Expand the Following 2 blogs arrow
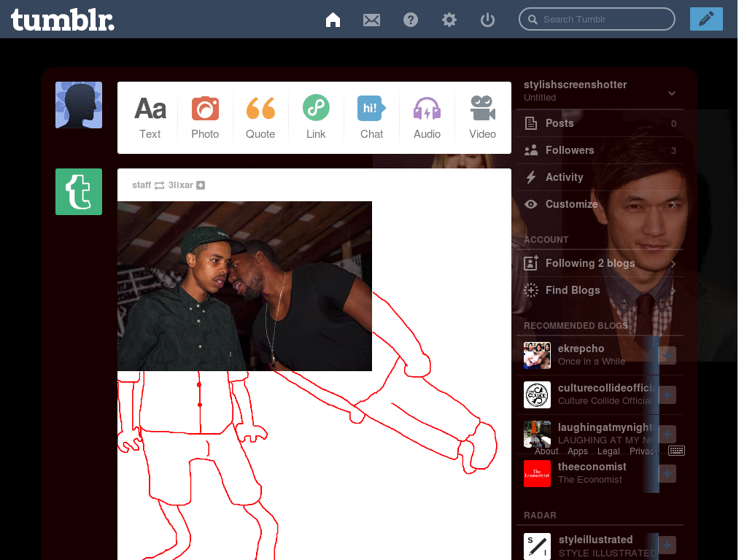 (673, 264)
